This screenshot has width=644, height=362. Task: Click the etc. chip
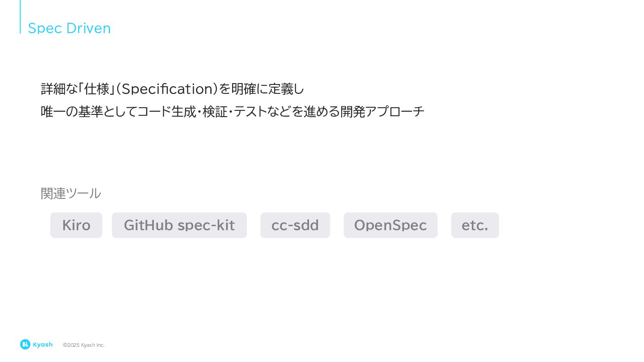(x=475, y=225)
